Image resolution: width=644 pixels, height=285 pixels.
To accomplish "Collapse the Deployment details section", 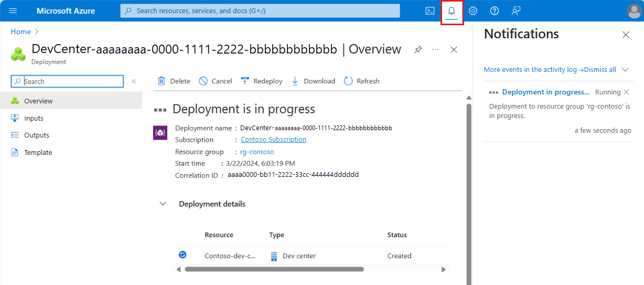I will click(163, 204).
